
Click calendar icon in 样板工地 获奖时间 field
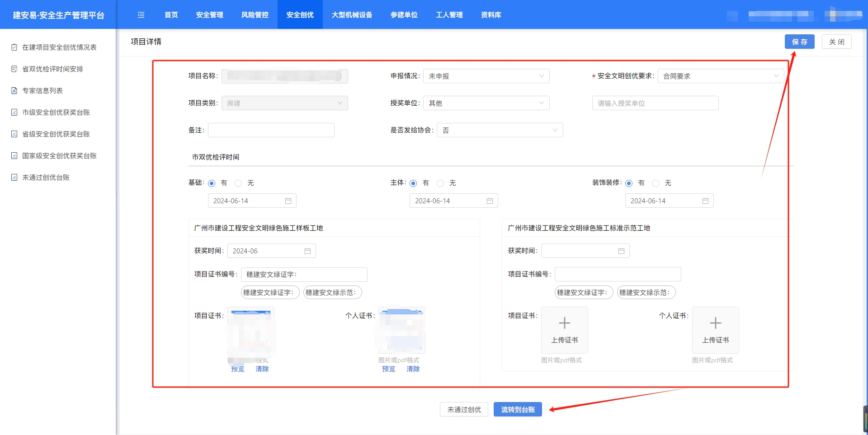tap(307, 251)
